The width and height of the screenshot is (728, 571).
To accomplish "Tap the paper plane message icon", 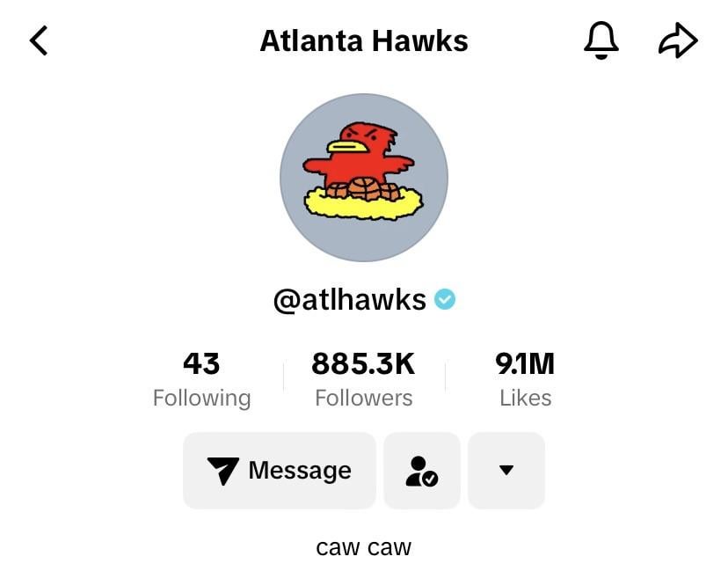I will pos(222,471).
